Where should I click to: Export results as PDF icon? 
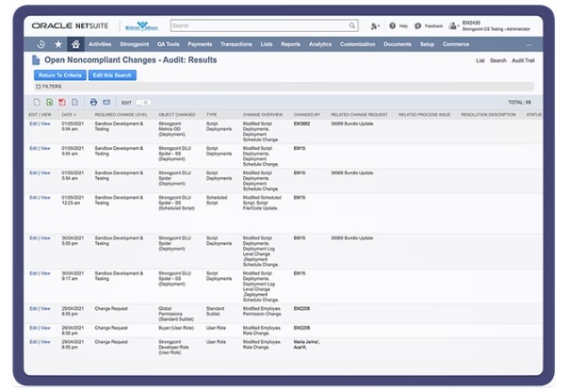click(62, 102)
